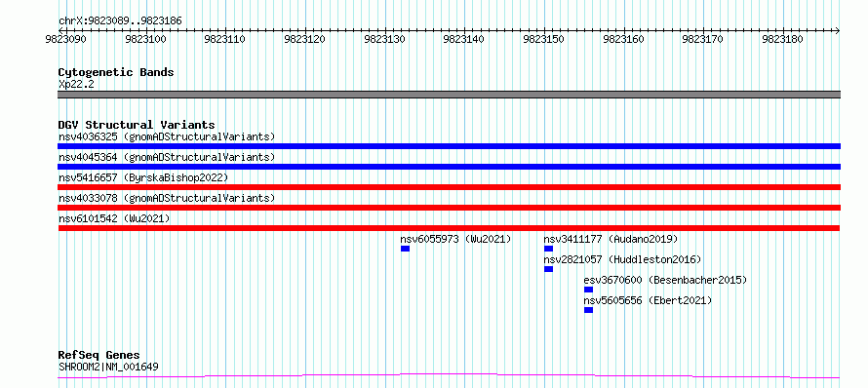Click the blue nsv4045364 variant bar
This screenshot has height=388, width=868.
[449, 167]
